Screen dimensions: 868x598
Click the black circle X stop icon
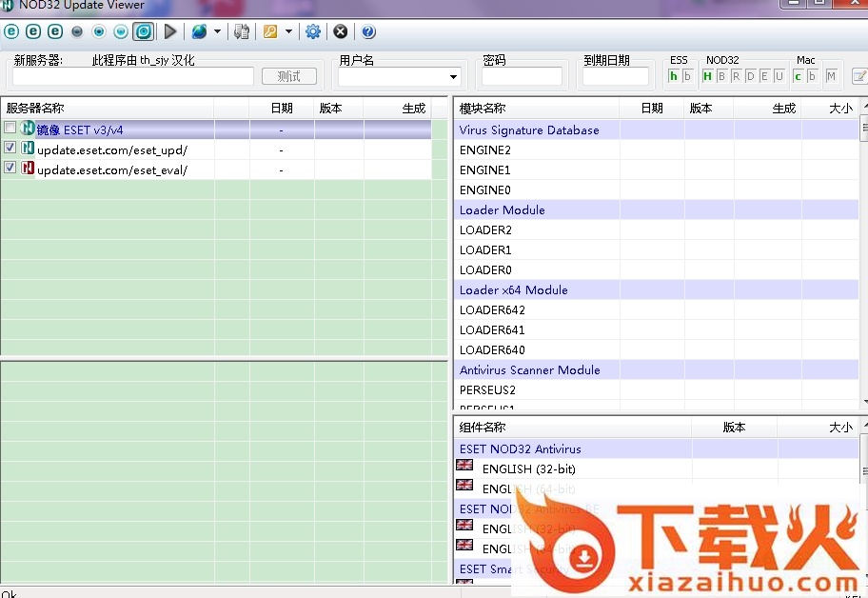pos(341,31)
